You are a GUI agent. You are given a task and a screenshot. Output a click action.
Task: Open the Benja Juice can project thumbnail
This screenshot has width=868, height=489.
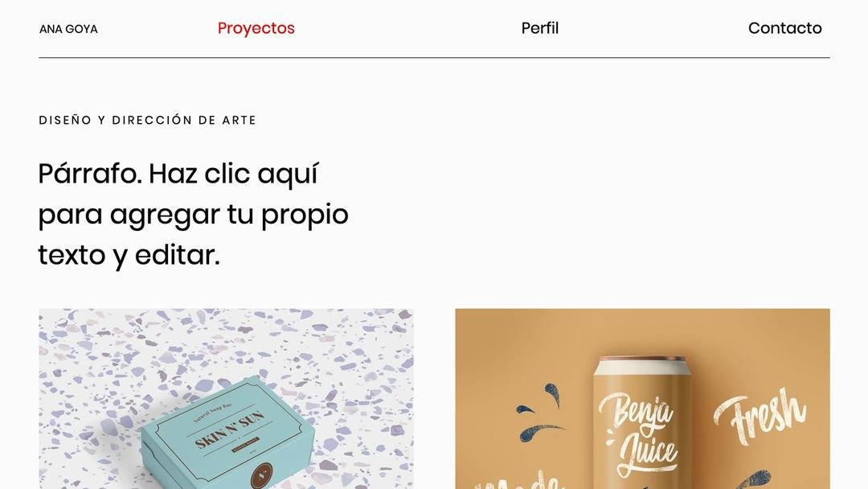coord(642,399)
